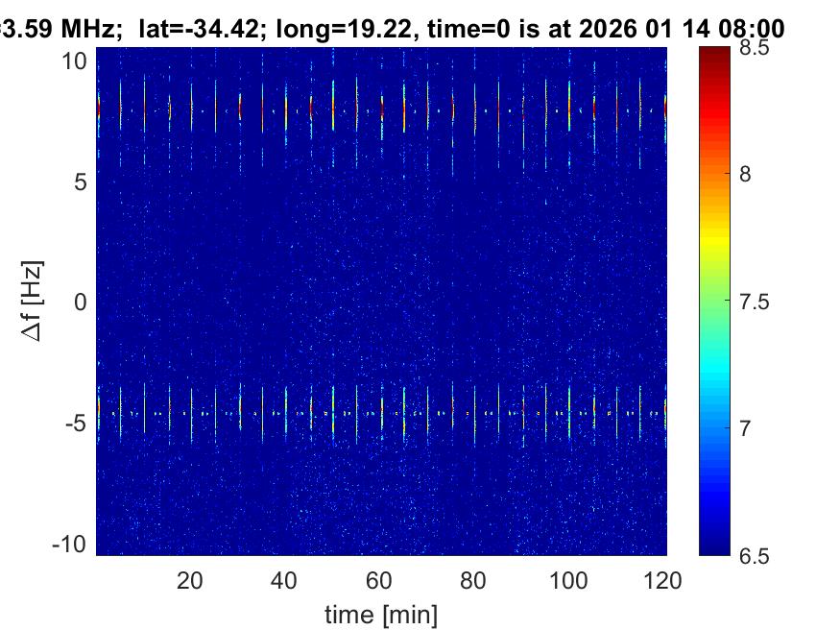
Task: Click the plot title showing lat=-34.42
Action: 392,30
